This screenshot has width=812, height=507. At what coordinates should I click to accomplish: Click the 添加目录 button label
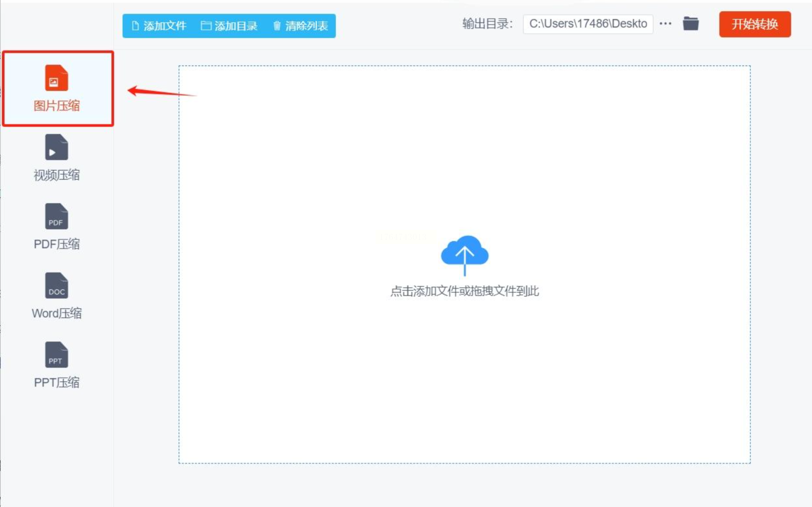click(x=236, y=26)
